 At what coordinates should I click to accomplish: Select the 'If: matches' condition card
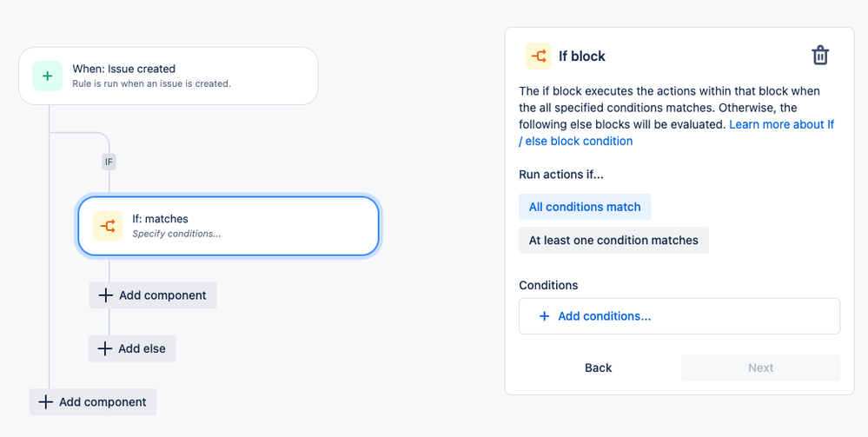pos(228,226)
